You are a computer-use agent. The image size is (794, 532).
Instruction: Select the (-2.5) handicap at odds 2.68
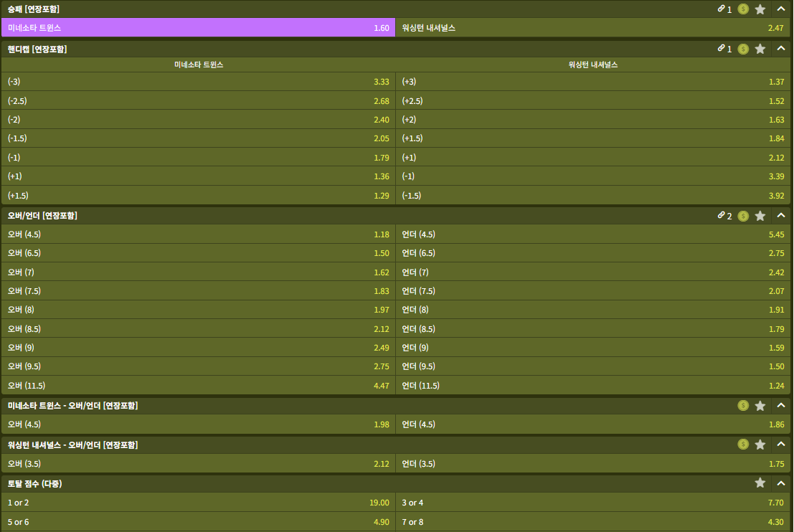pyautogui.click(x=198, y=100)
